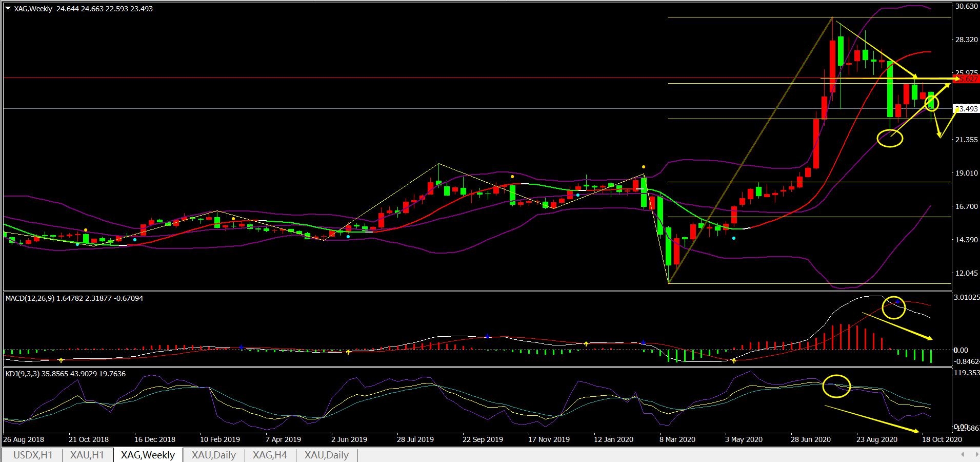Select the XAG,Weekly chart tab
This screenshot has width=980, height=462.
point(148,455)
